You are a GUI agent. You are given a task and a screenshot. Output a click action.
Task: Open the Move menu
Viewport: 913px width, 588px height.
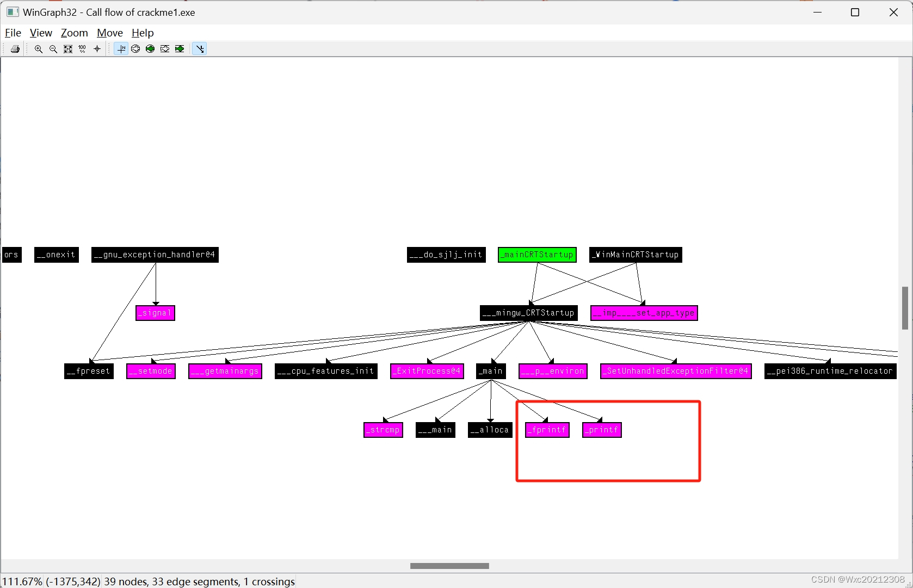[x=110, y=33]
